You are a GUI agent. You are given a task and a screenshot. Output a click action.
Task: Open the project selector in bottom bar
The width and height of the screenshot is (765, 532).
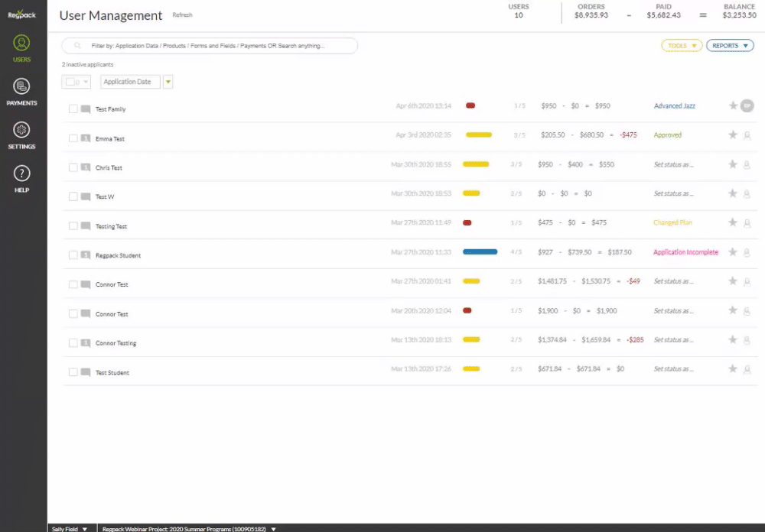click(188, 528)
